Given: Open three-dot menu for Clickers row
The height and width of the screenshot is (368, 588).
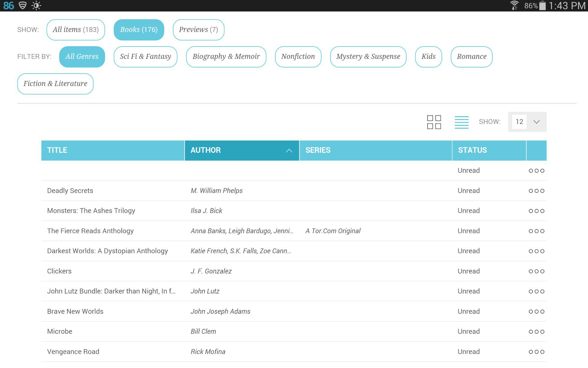Looking at the screenshot, I should (536, 271).
